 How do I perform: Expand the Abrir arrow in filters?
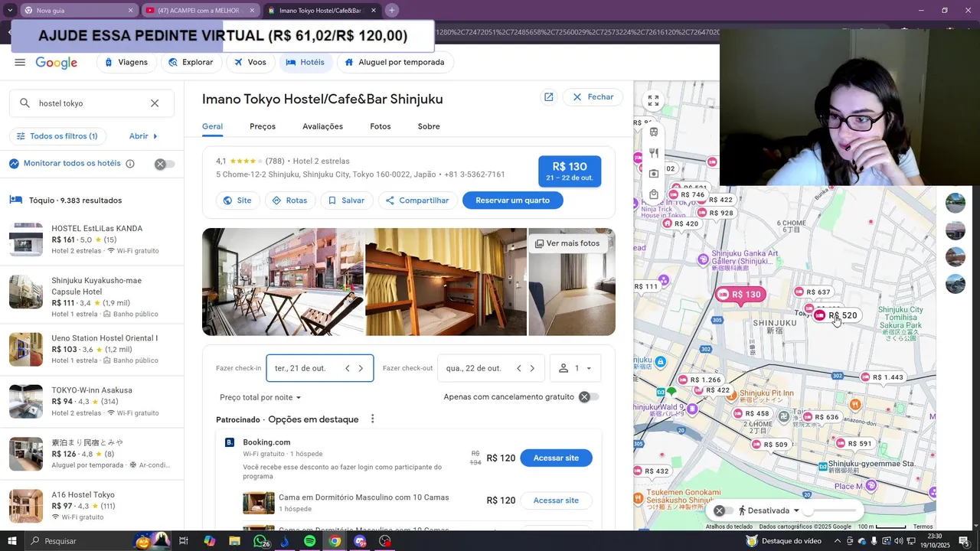[144, 136]
